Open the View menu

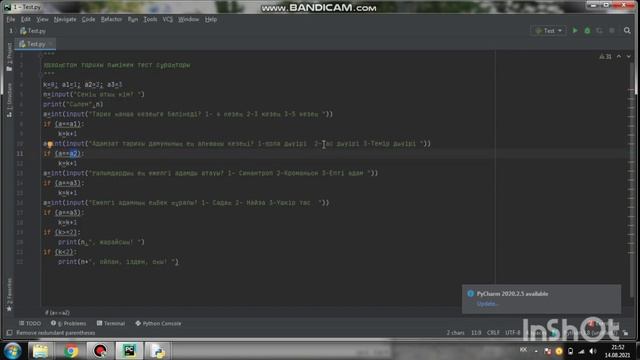click(42, 19)
